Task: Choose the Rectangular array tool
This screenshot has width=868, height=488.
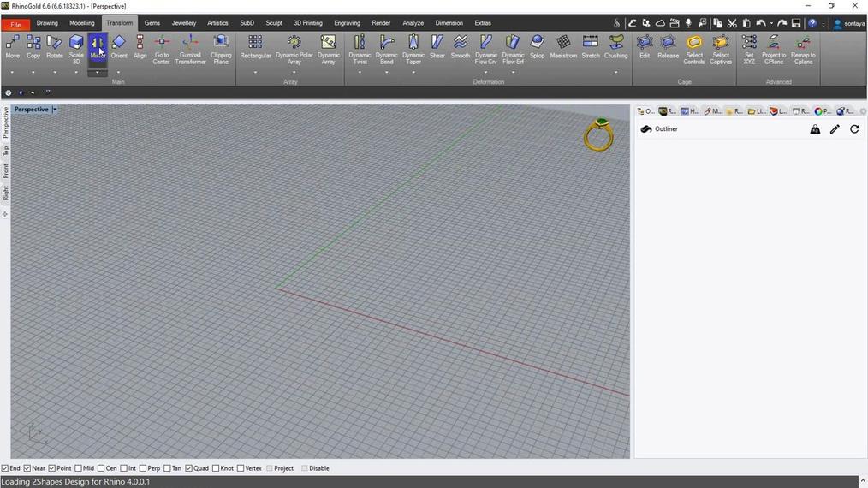Action: click(255, 47)
